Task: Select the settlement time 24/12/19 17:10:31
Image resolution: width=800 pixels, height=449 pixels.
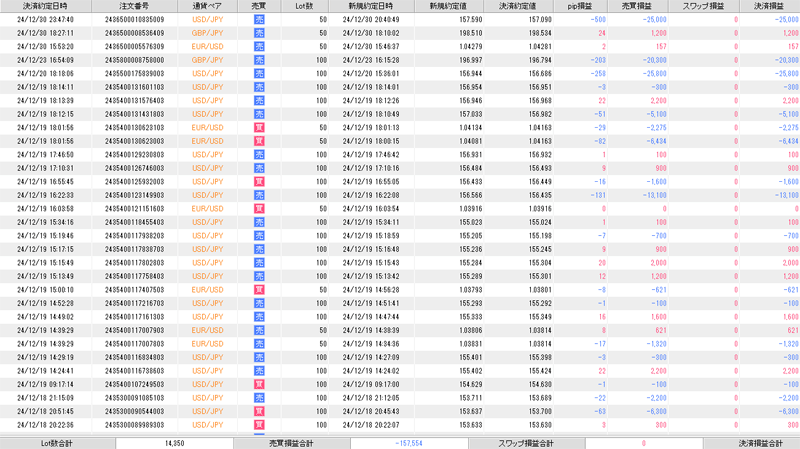Action: 45,168
